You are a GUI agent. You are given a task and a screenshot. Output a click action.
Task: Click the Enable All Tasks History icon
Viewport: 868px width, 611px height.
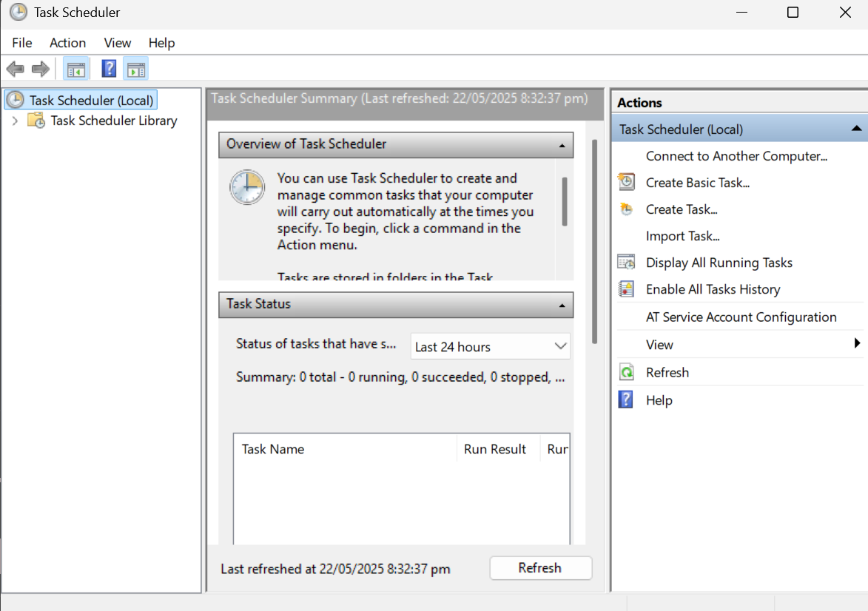tap(626, 288)
